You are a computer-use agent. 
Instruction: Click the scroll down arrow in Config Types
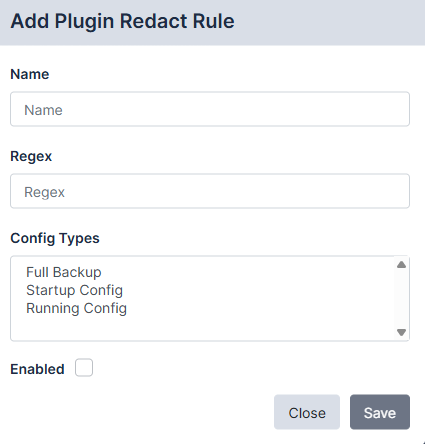click(x=401, y=332)
